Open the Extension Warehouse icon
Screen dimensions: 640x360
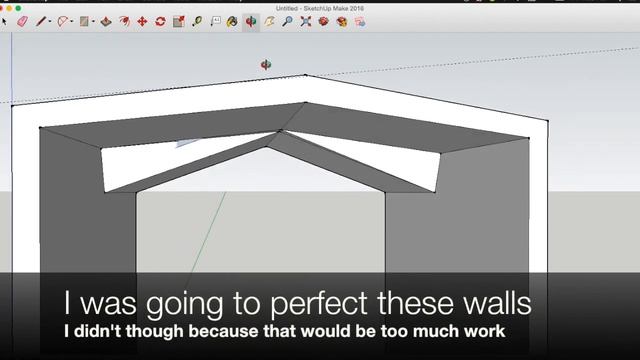[x=342, y=21]
